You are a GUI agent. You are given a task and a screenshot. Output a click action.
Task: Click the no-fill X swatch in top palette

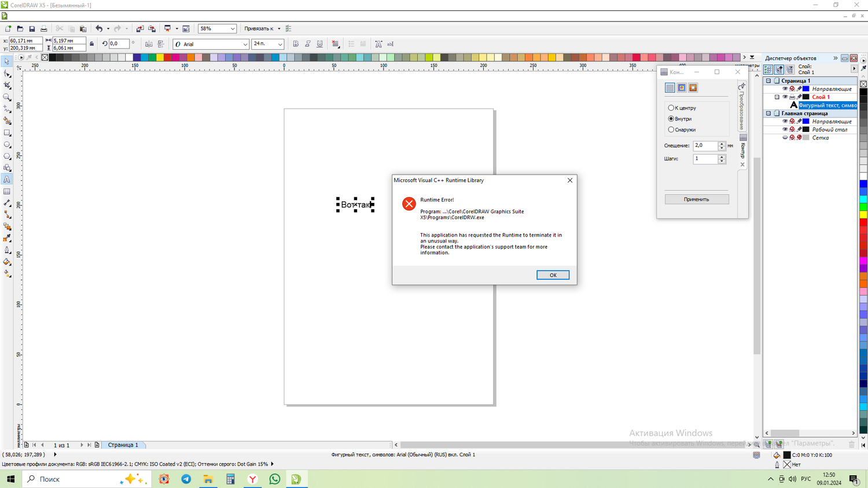pos(45,57)
